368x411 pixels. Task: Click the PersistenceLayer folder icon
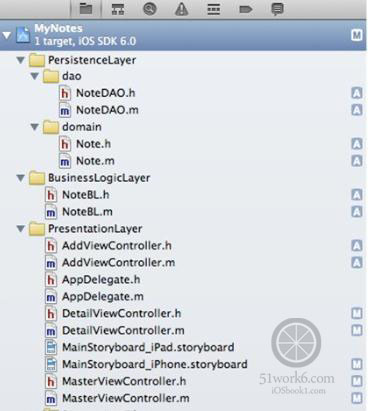pos(37,60)
